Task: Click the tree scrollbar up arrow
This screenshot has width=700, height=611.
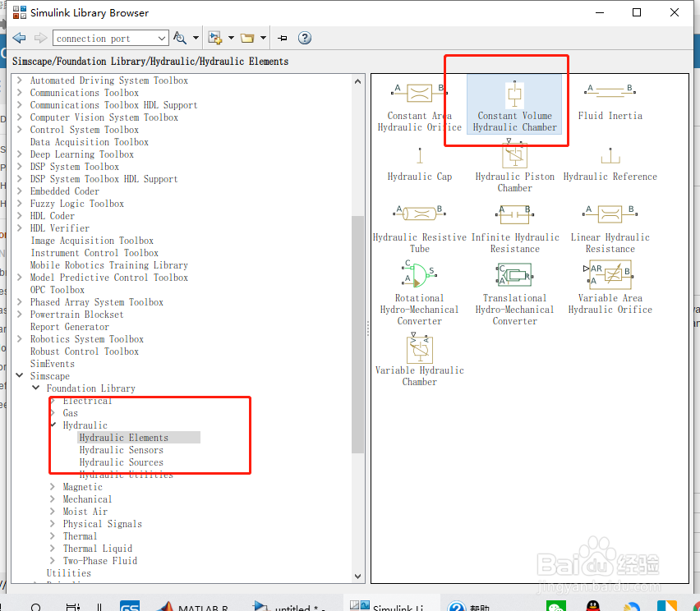Action: tap(357, 81)
